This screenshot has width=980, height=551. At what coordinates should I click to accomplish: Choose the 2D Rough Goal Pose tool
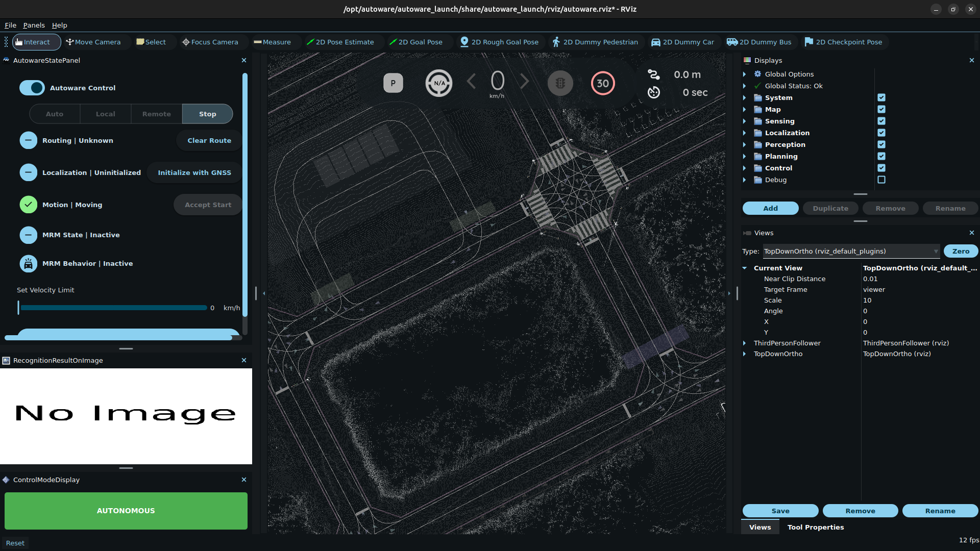click(x=500, y=42)
